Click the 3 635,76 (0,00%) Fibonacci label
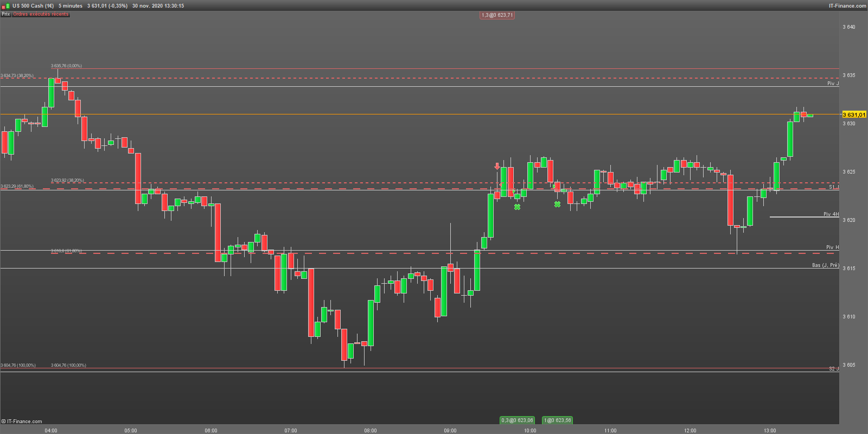This screenshot has height=434, width=868. 66,66
